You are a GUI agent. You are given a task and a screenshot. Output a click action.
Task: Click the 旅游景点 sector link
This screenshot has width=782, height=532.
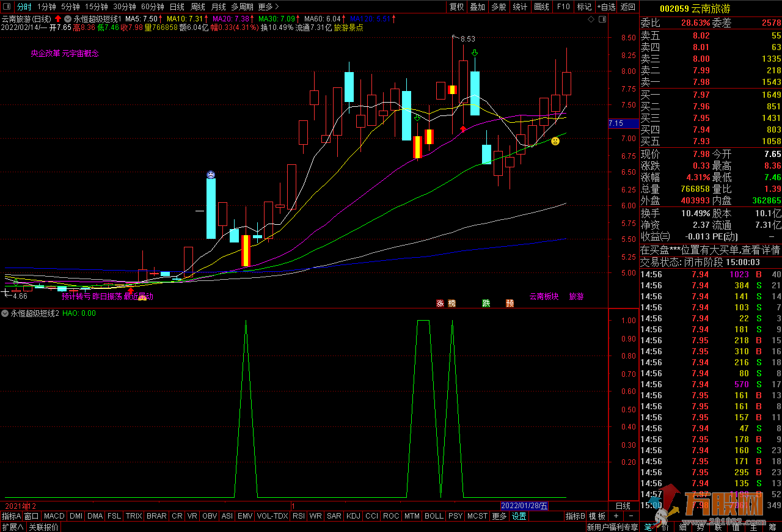(x=348, y=27)
